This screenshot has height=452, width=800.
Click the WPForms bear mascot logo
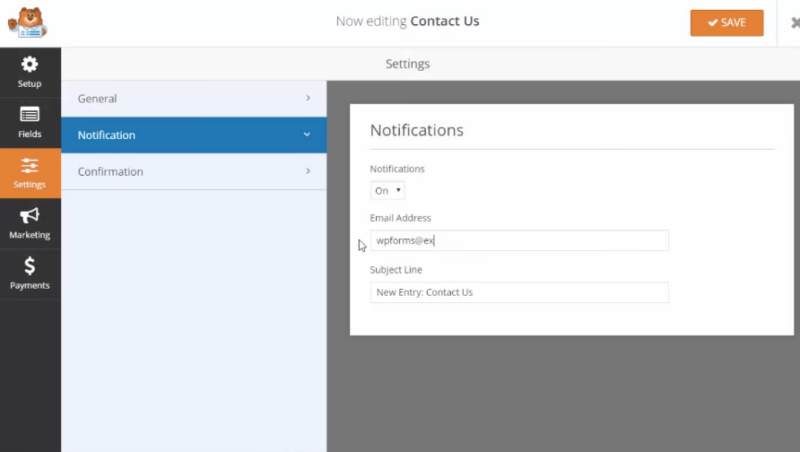[x=30, y=22]
